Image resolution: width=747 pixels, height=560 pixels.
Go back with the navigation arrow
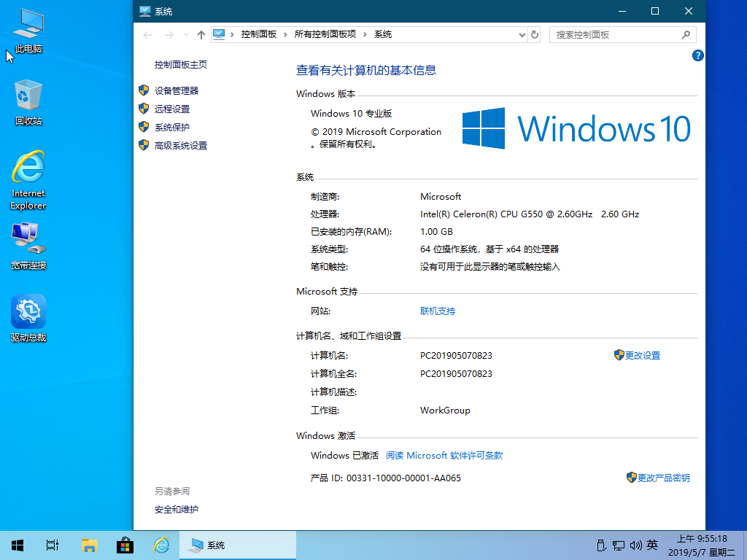tap(147, 35)
